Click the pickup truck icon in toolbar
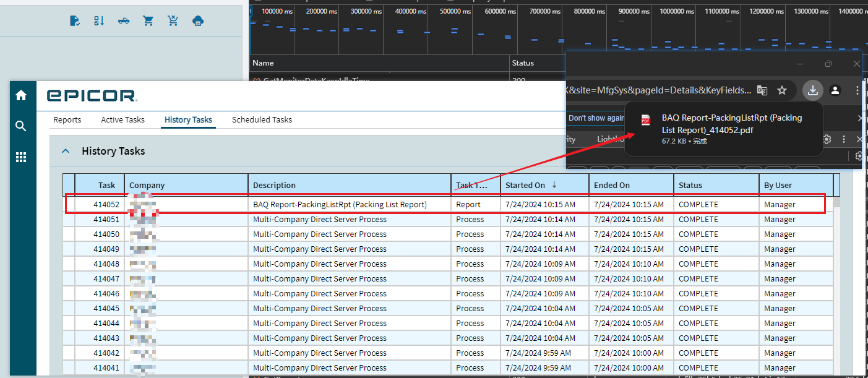Viewport: 868px width, 378px height. click(x=124, y=21)
